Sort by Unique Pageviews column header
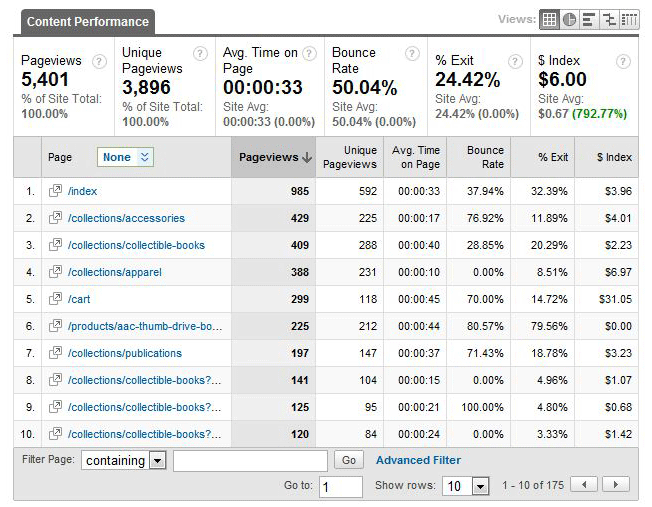The height and width of the screenshot is (507, 652). (x=350, y=157)
